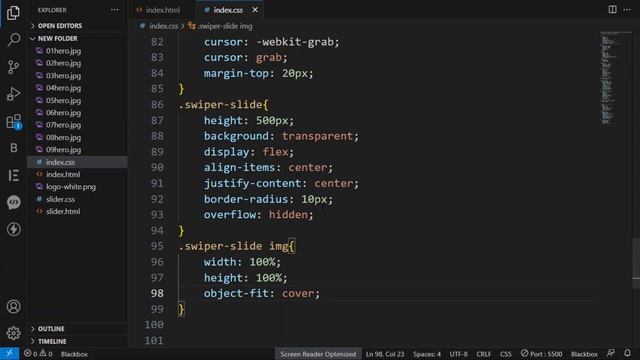The image size is (640, 360).
Task: Open logo-white.png in the explorer
Action: (x=71, y=187)
